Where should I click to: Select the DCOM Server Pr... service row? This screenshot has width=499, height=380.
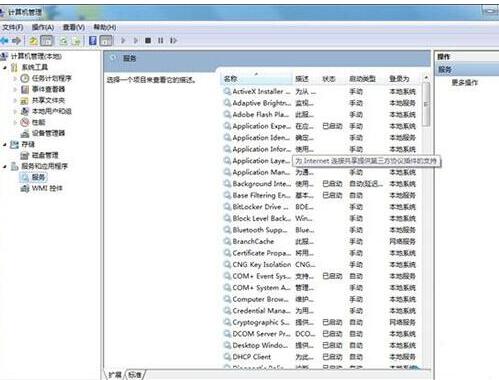(320, 334)
